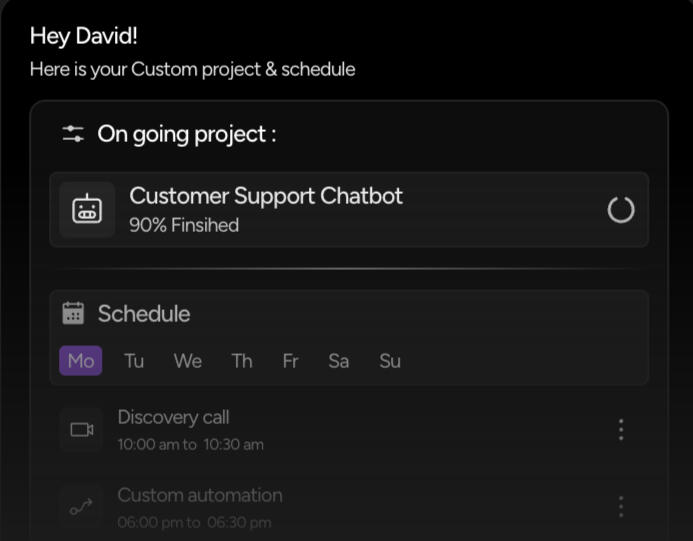Screen dimensions: 693x541
Task: Open the Discovery call event title
Action: (x=173, y=417)
